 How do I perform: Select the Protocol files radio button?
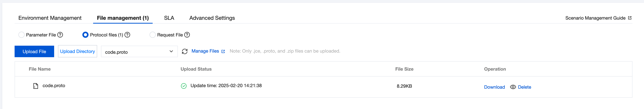(x=85, y=35)
